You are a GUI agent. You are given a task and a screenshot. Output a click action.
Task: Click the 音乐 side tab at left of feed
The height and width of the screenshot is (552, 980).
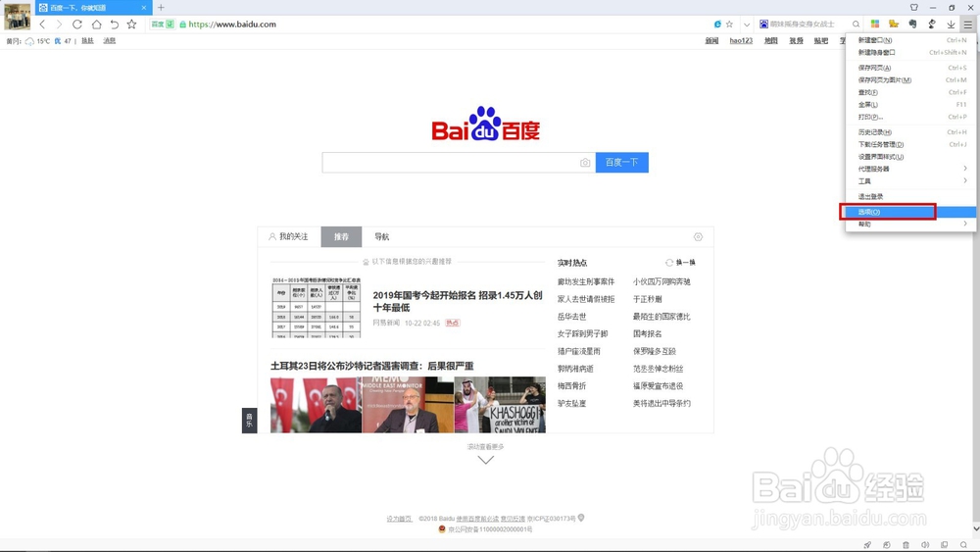(x=249, y=421)
